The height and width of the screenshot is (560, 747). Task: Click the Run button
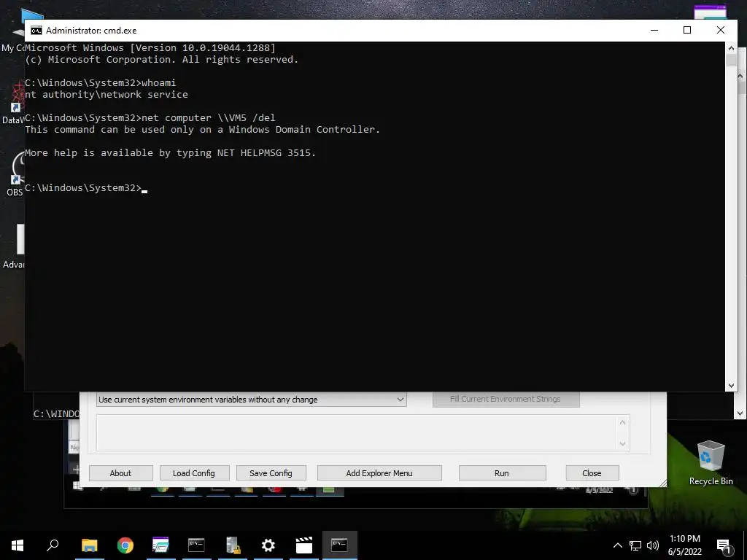click(502, 472)
